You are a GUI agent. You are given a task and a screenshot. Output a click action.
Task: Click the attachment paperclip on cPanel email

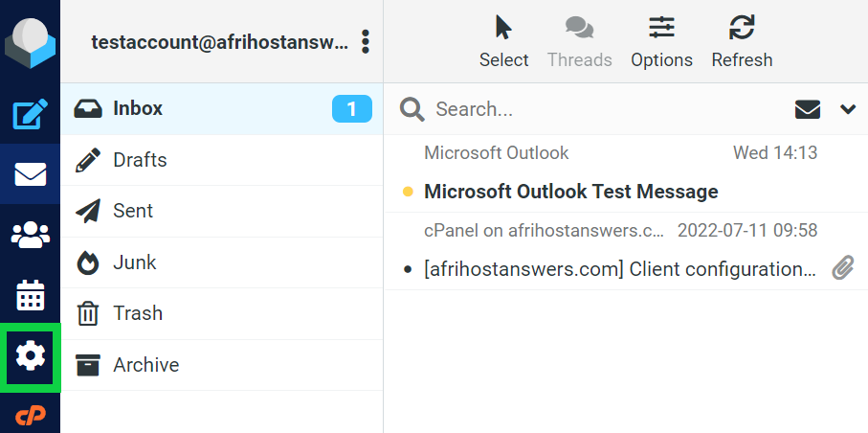842,269
